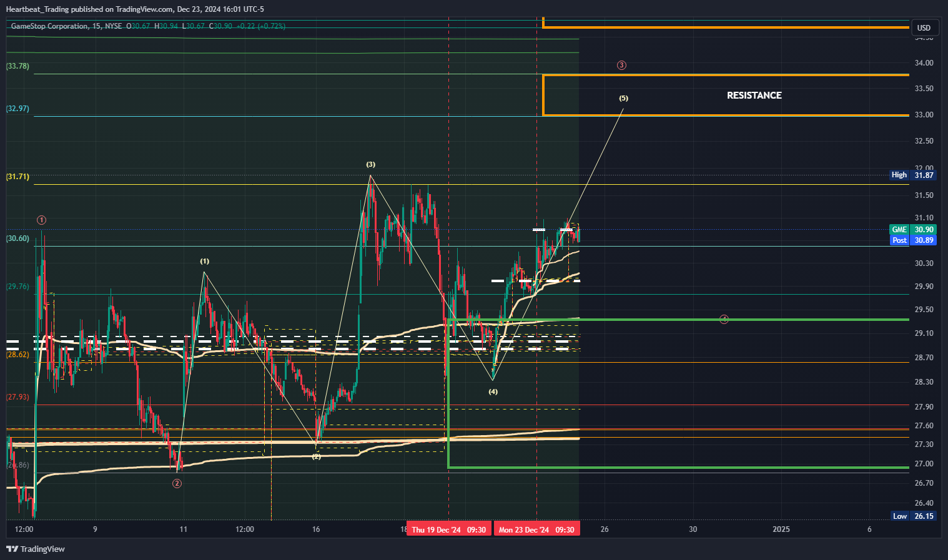Click 29.50 on the price axis

click(924, 310)
